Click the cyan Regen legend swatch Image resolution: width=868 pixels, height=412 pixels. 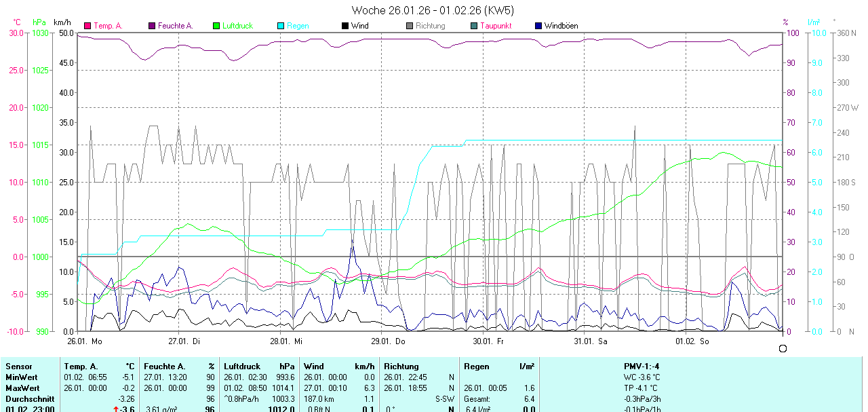coord(281,26)
